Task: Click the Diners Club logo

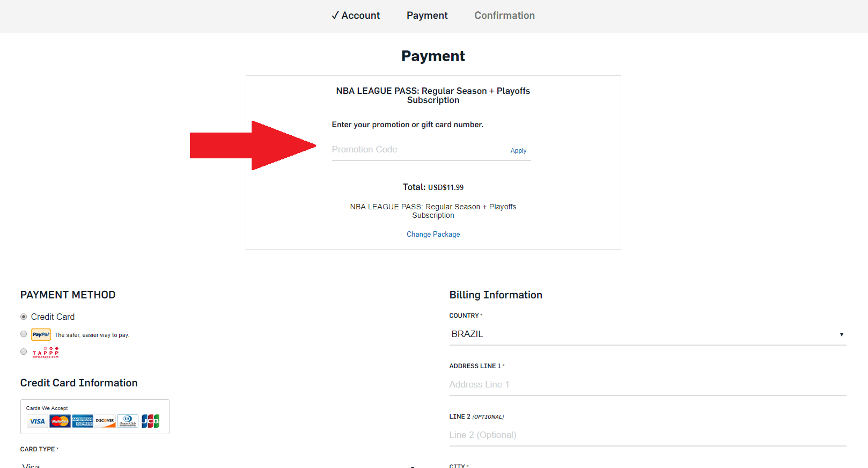Action: tap(128, 421)
